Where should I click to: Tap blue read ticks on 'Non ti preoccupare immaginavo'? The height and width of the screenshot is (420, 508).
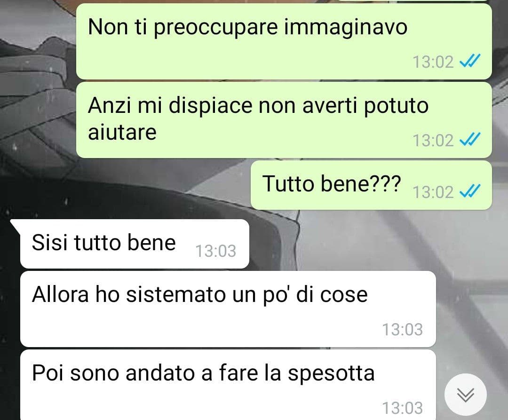coord(470,61)
